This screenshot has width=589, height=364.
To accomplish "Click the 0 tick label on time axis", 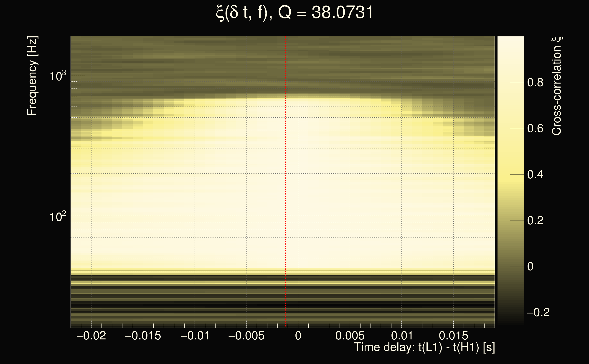I will click(298, 335).
